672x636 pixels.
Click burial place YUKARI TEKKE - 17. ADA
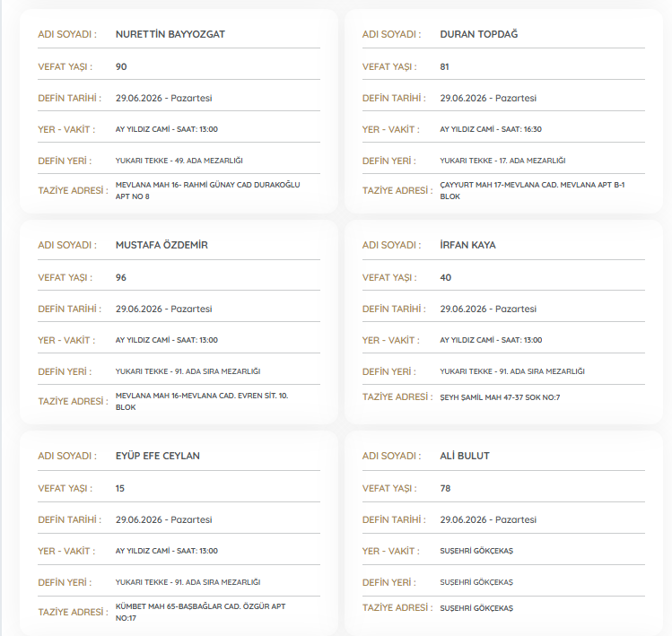502,161
